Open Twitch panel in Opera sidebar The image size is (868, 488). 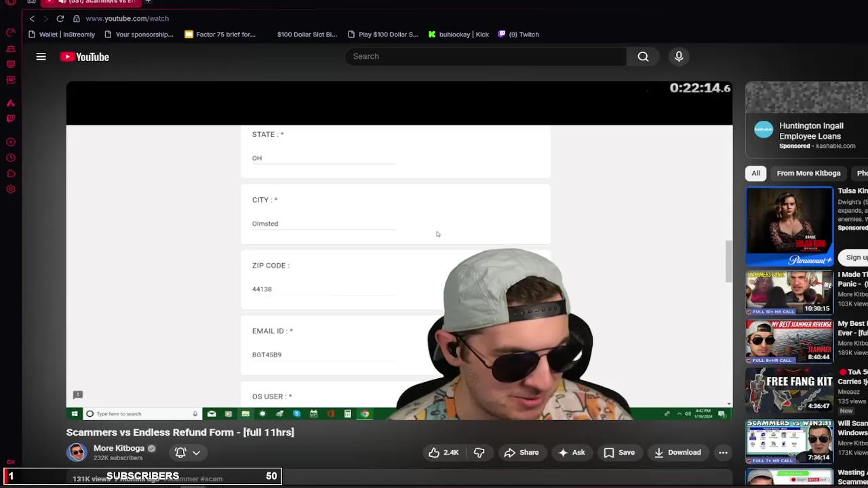click(x=11, y=119)
